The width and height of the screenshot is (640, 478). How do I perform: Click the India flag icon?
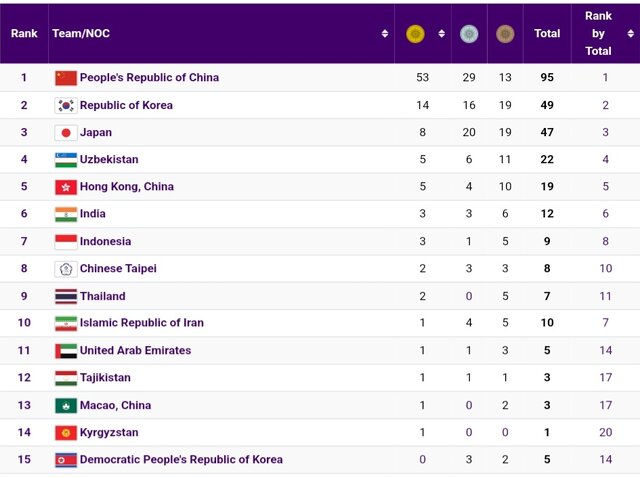coord(66,214)
